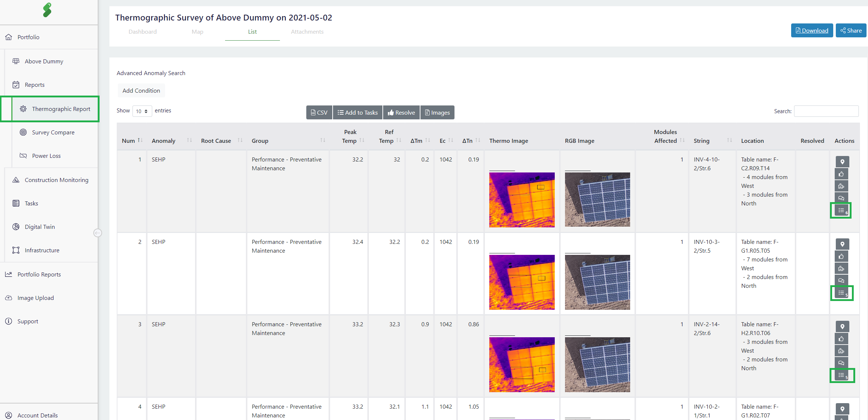Click map pin icon for anomaly 1
Image resolution: width=868 pixels, height=420 pixels.
(842, 162)
